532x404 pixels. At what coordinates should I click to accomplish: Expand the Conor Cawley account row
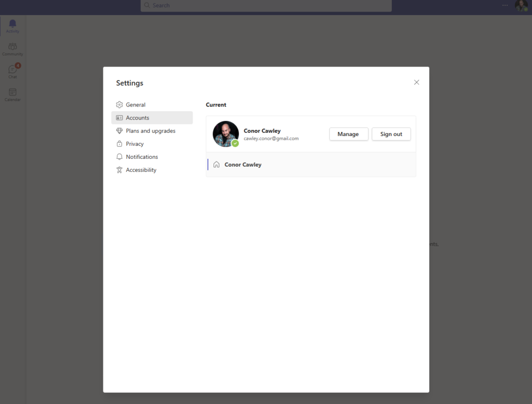tap(243, 164)
